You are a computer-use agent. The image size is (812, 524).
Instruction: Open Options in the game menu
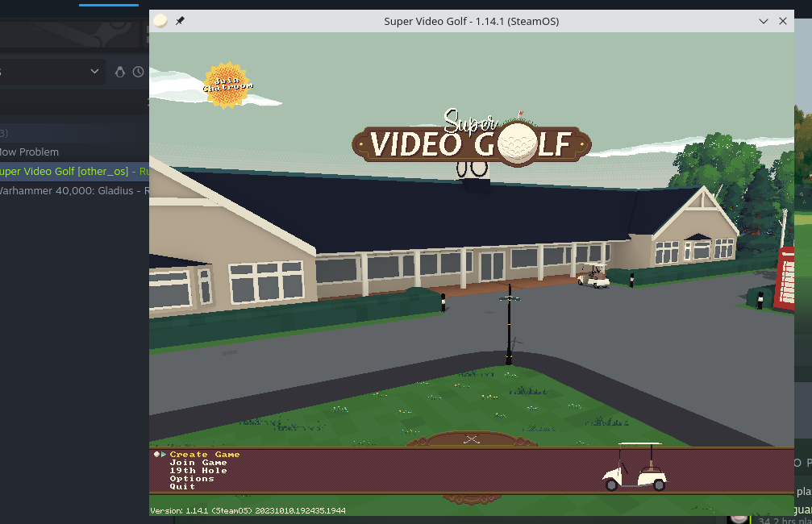192,478
